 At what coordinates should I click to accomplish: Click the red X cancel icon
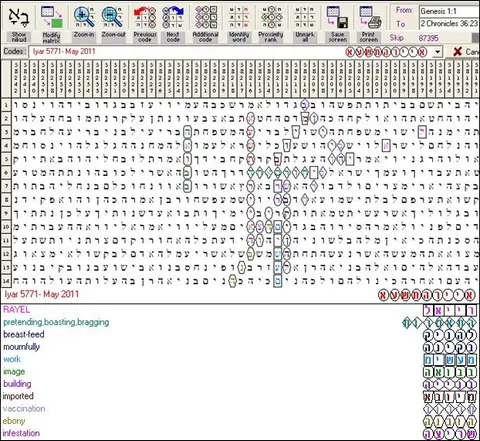pos(458,51)
